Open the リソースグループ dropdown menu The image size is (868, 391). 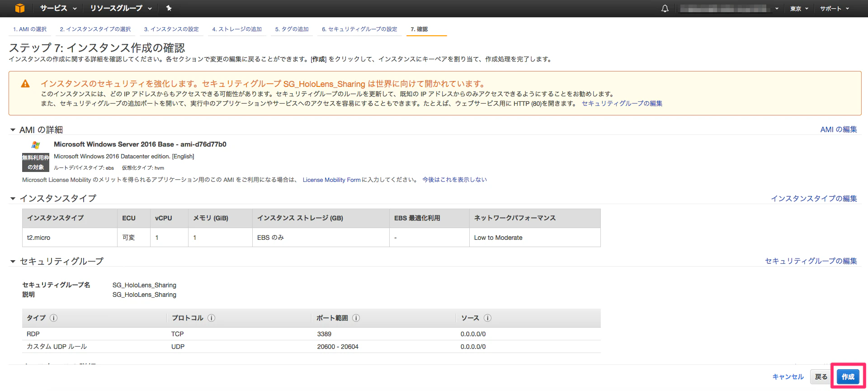click(x=121, y=8)
